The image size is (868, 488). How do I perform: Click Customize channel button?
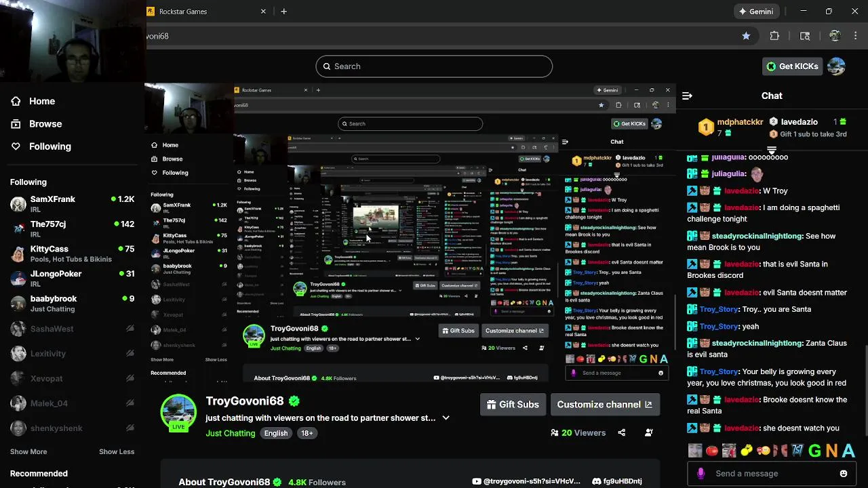[604, 405]
